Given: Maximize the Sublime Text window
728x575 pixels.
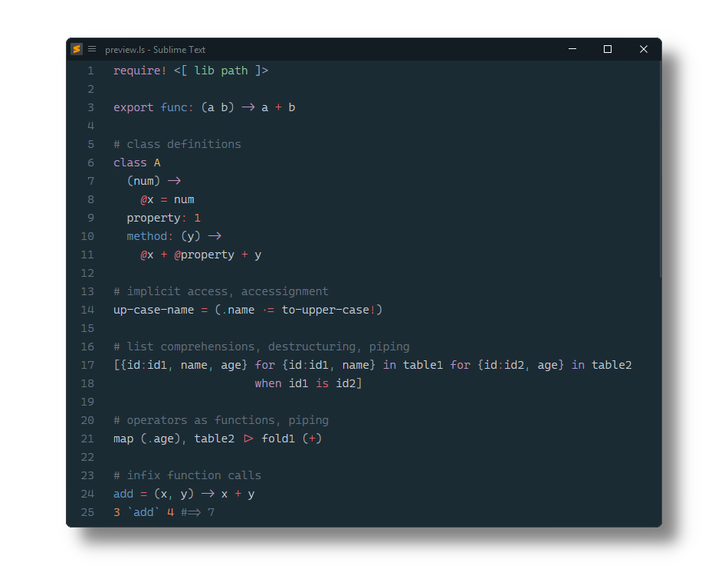Looking at the screenshot, I should 608,49.
